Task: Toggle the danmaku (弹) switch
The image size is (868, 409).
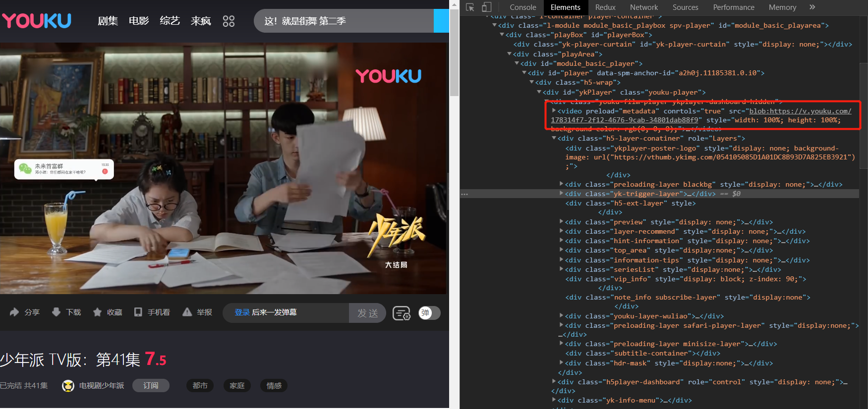Action: (x=429, y=313)
